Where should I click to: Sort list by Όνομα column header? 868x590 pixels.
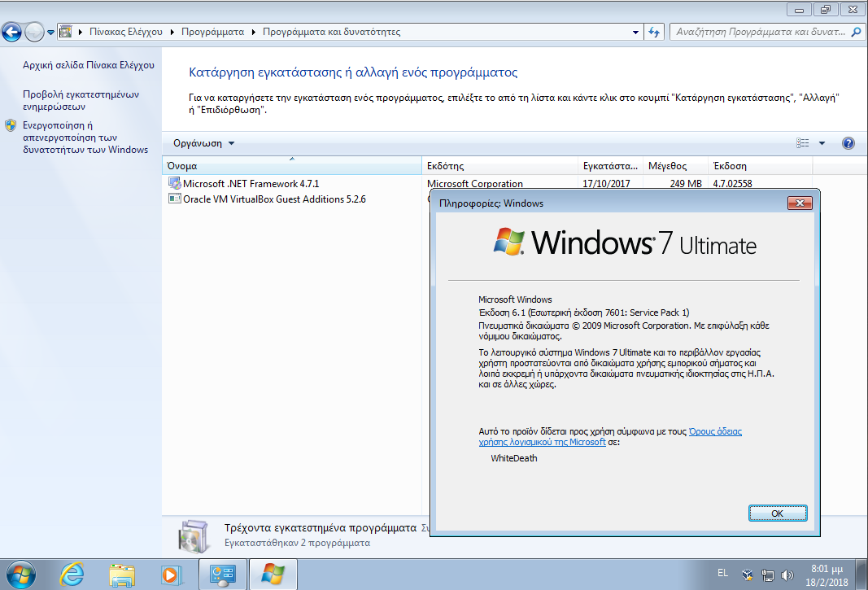click(292, 166)
